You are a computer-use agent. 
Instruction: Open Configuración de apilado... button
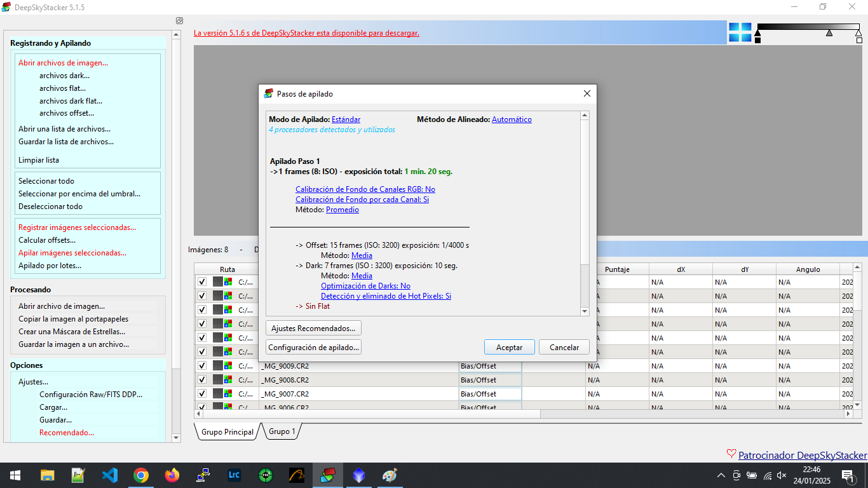[x=313, y=348]
